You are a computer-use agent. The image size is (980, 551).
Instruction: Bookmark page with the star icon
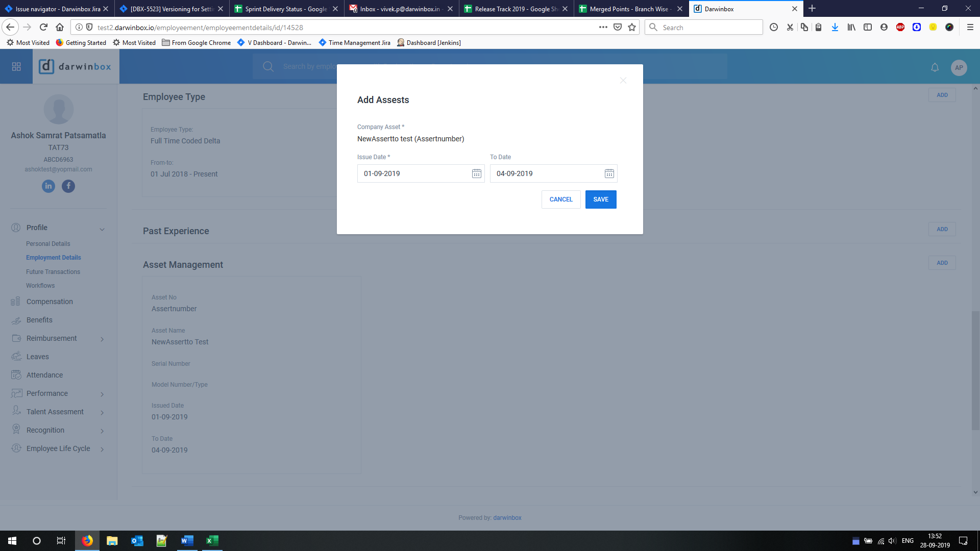632,28
